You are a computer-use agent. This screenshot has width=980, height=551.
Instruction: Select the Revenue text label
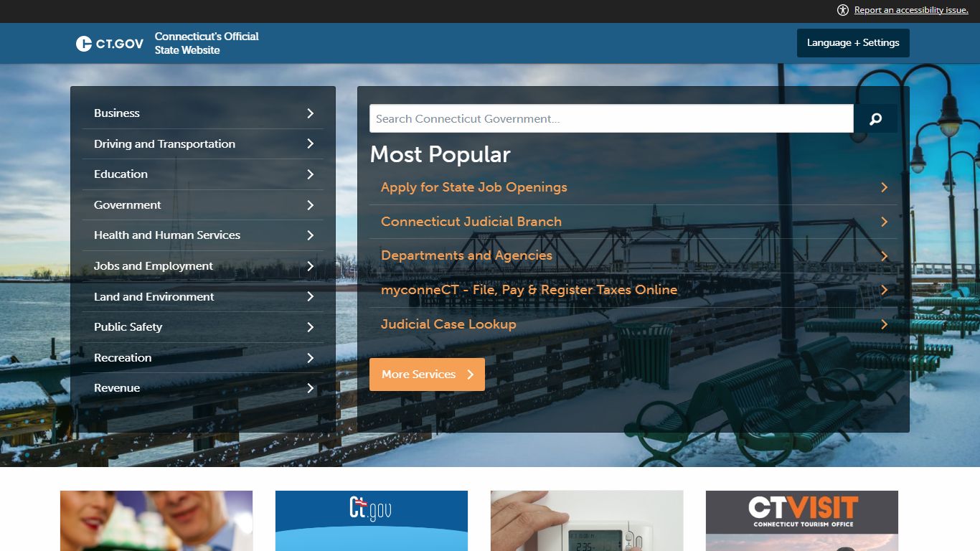pyautogui.click(x=117, y=388)
